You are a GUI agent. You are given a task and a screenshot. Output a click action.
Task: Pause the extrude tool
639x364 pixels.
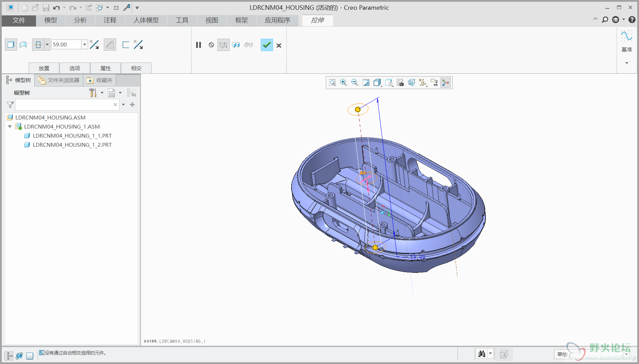[199, 45]
